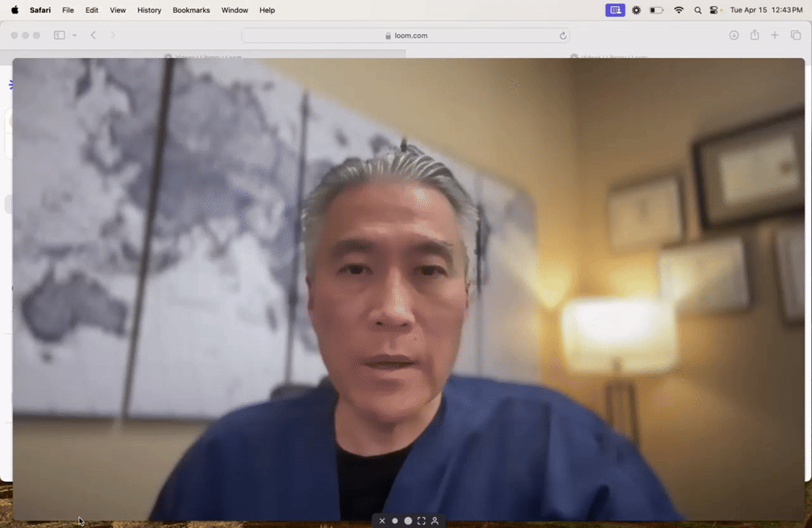The height and width of the screenshot is (528, 812).
Task: Click the Loom gear status icon in menu bar
Action: [637, 10]
